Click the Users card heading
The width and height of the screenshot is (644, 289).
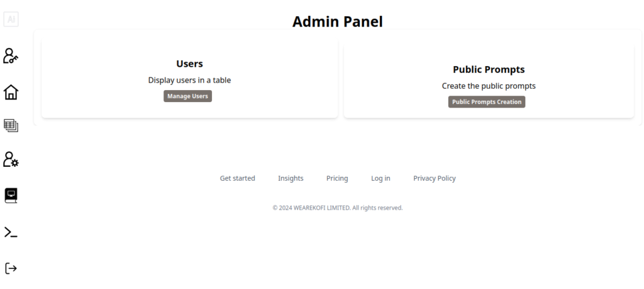(189, 64)
